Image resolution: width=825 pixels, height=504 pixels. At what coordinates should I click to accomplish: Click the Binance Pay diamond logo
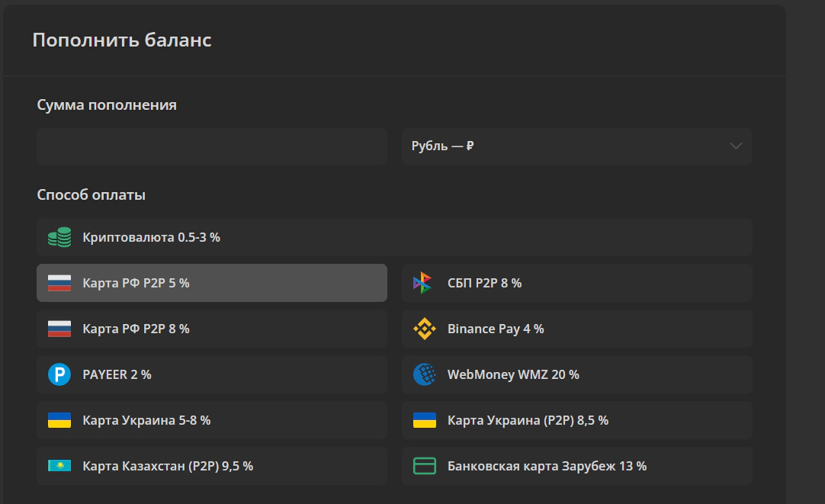424,329
